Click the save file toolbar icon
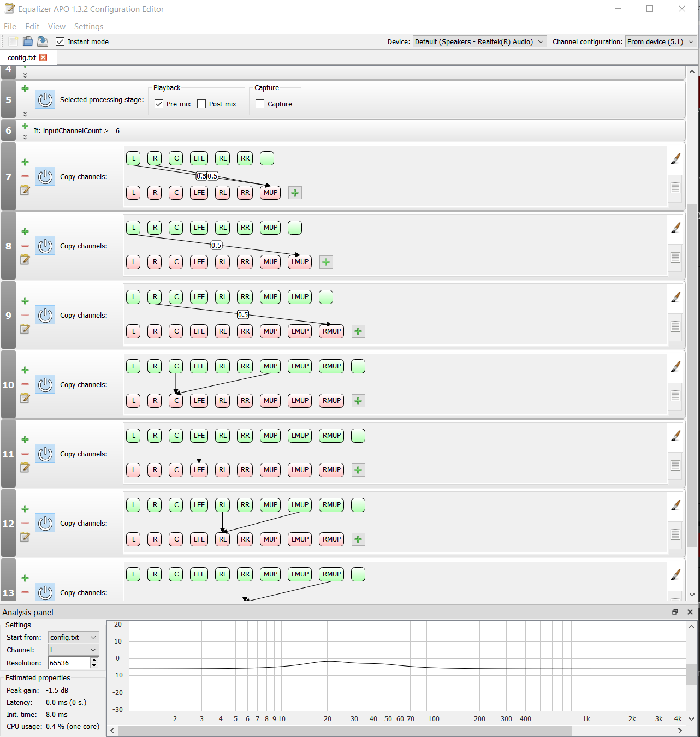The height and width of the screenshot is (737, 700). [42, 41]
